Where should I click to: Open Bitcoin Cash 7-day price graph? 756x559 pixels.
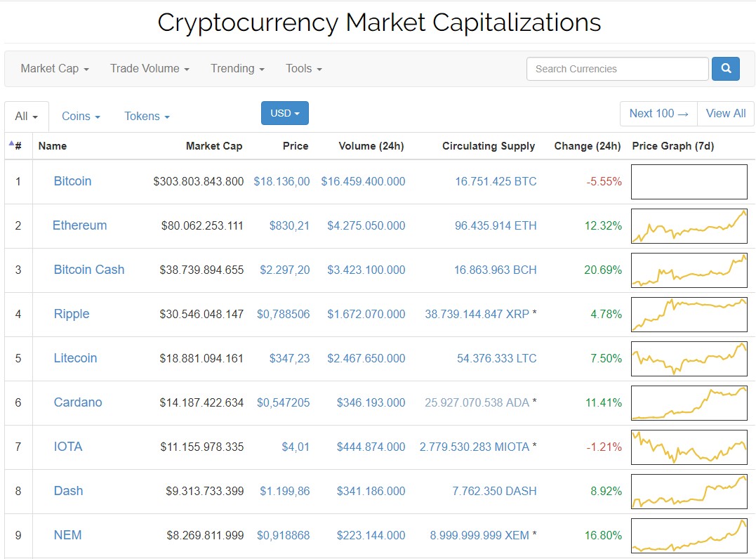(689, 270)
